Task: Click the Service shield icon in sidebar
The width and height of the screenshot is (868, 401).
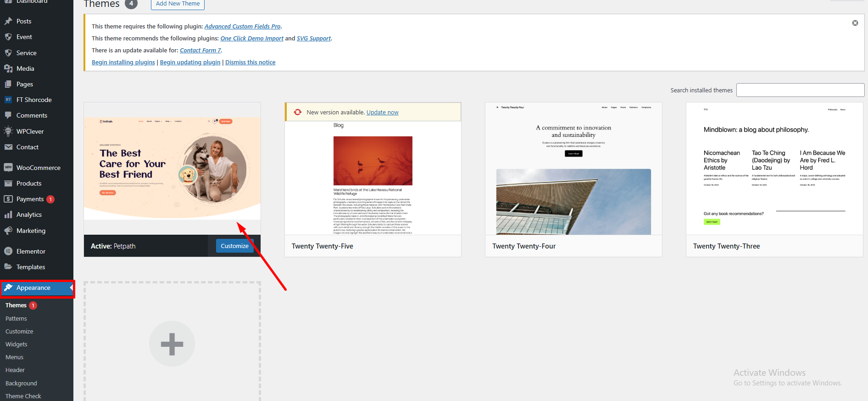Action: point(8,53)
